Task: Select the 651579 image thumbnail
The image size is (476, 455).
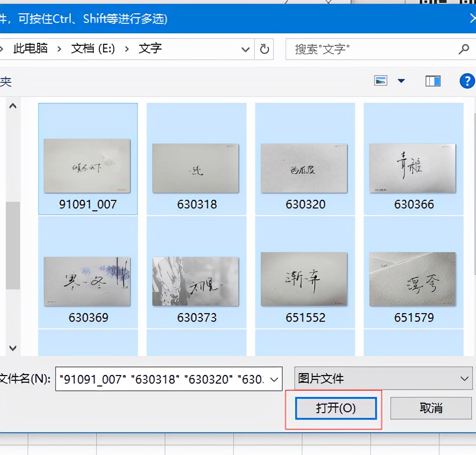Action: pyautogui.click(x=413, y=280)
